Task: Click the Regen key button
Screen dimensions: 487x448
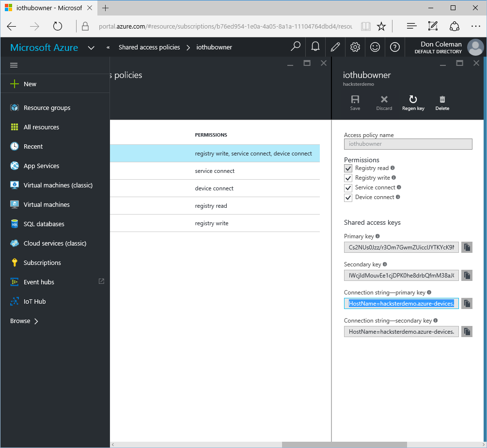Action: (x=413, y=102)
